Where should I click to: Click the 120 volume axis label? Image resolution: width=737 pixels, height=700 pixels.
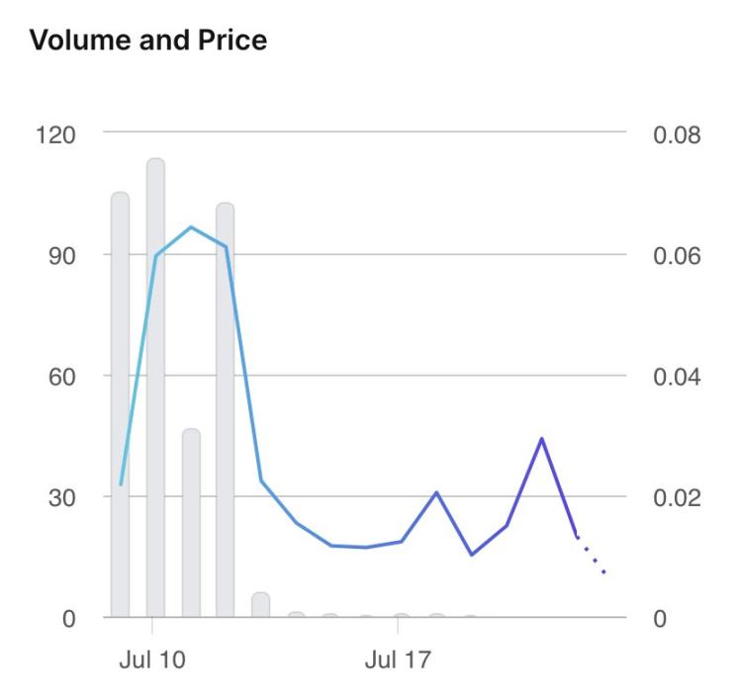tap(59, 134)
